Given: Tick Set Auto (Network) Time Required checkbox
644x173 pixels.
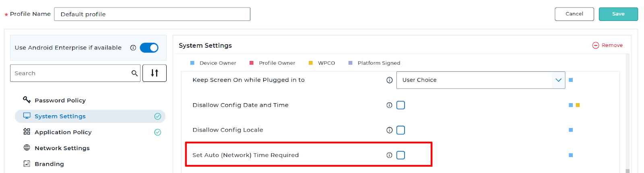Looking at the screenshot, I should point(400,155).
